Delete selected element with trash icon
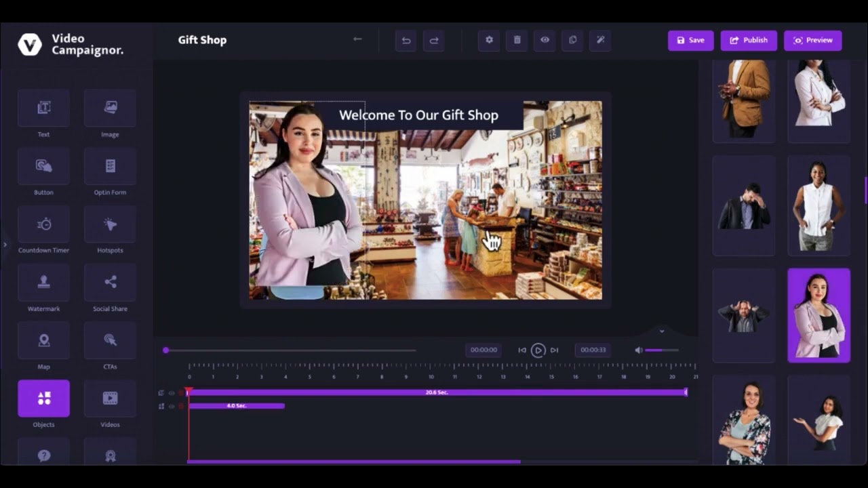The image size is (868, 488). click(x=517, y=40)
